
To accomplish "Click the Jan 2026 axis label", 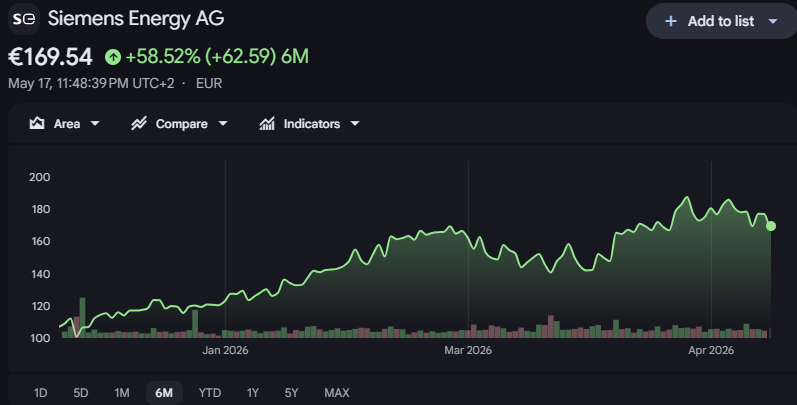I will point(225,350).
